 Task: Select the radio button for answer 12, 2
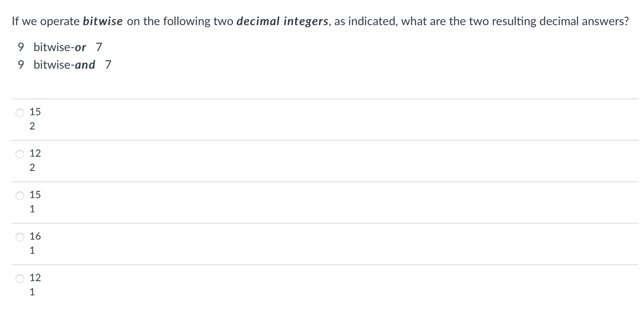pos(19,154)
